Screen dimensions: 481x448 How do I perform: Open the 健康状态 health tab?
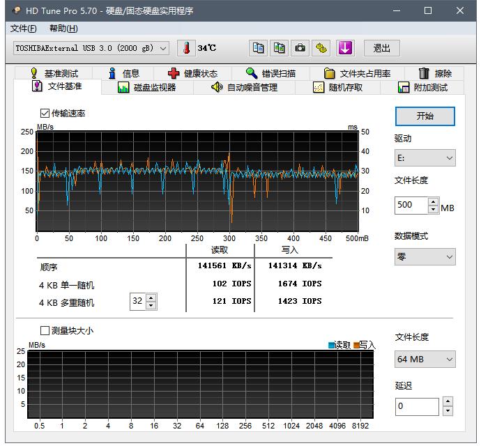point(193,73)
